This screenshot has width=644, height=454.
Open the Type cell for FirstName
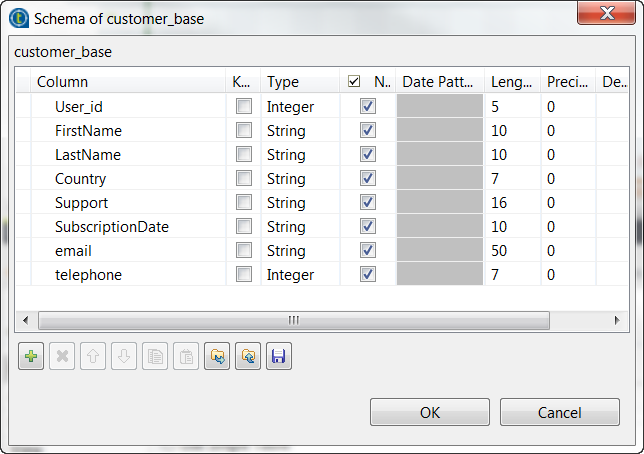[299, 131]
